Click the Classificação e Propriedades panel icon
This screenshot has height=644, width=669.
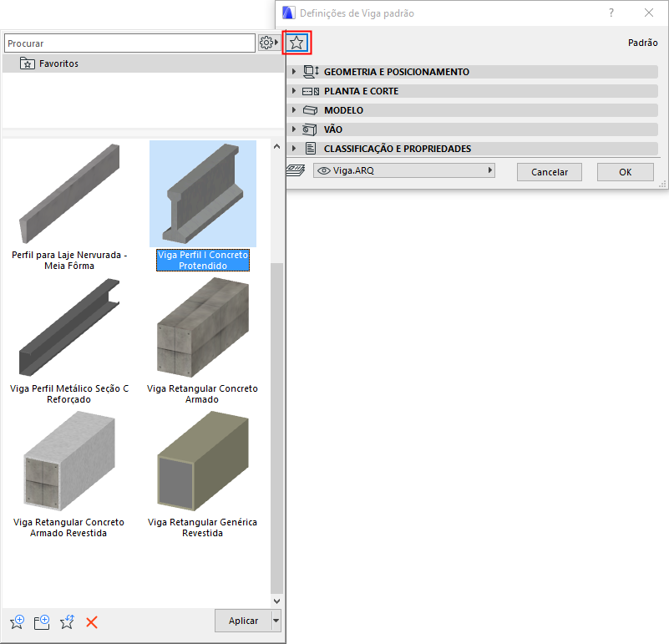(x=311, y=149)
